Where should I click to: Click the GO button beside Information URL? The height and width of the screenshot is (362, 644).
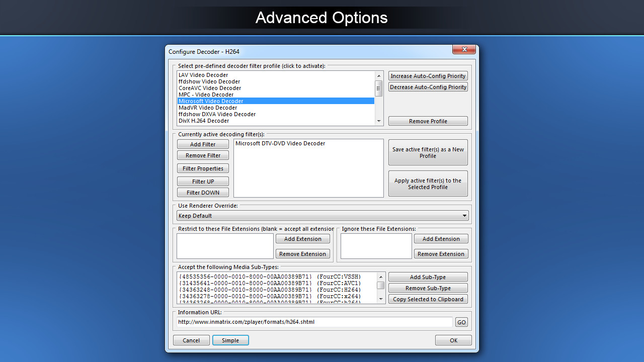461,322
